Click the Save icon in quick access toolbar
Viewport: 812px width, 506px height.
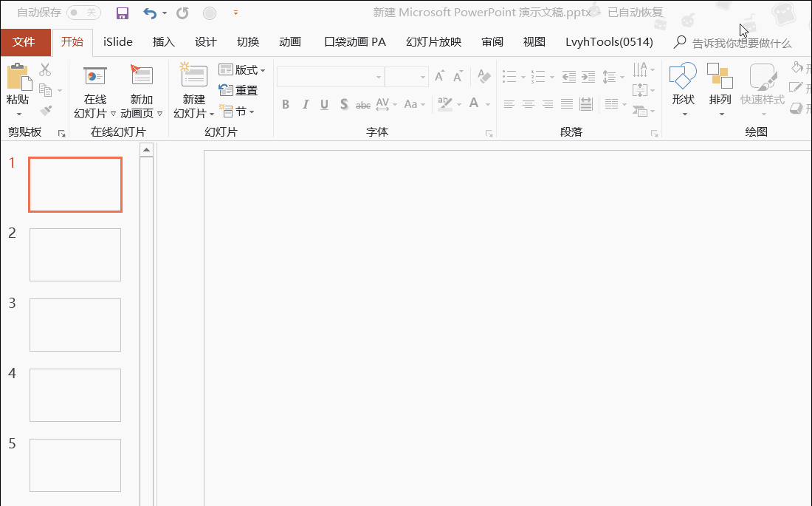(x=123, y=13)
